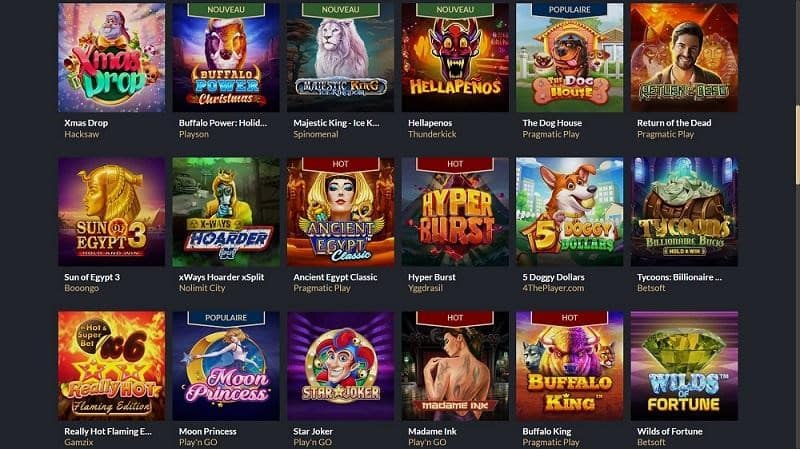This screenshot has width=800, height=449.
Task: Launch Really Hot Flaming Edition tile
Action: [111, 366]
